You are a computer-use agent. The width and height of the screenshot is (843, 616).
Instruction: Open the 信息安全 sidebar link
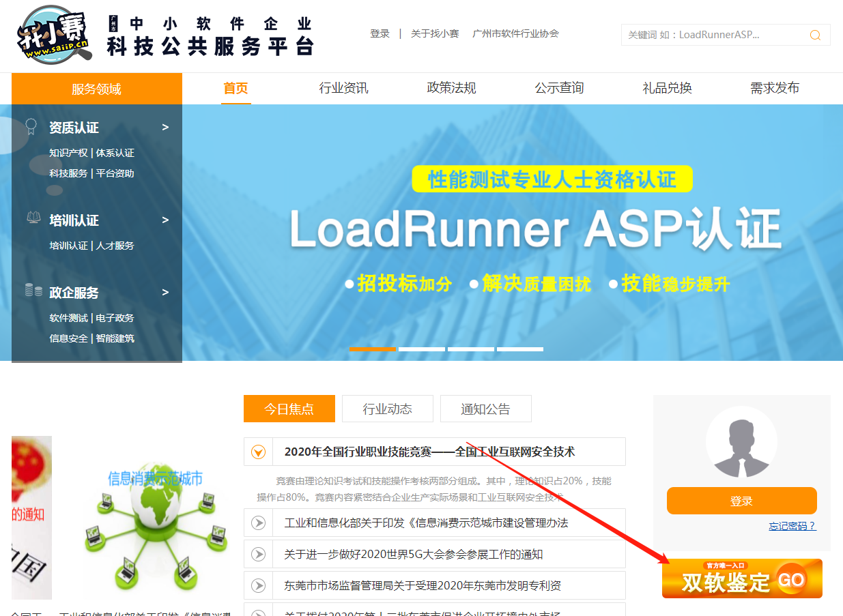(68, 338)
